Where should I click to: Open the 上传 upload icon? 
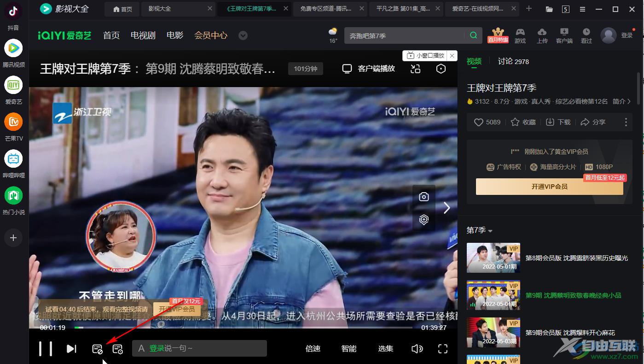542,35
